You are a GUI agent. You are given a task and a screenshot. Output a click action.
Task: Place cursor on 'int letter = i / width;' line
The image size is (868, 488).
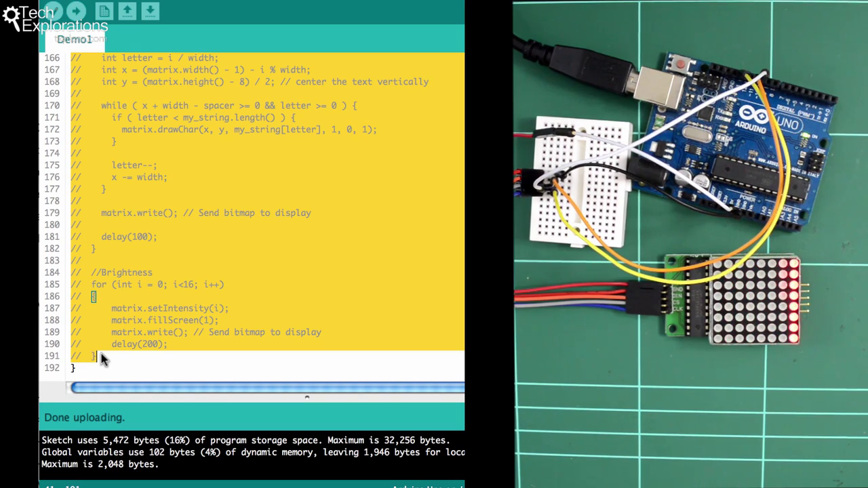(x=159, y=58)
